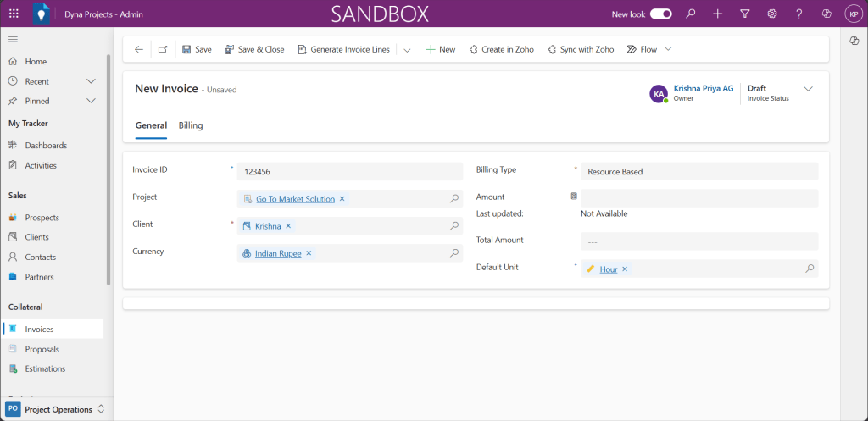Open the Flow dropdown arrow
Image resolution: width=868 pixels, height=421 pixels.
668,49
